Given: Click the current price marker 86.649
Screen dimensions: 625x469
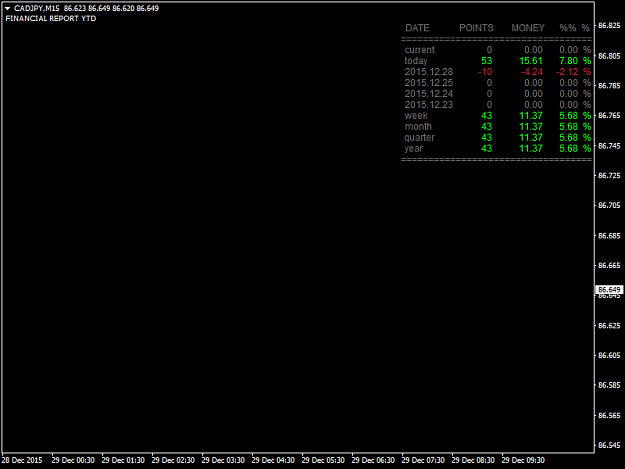Looking at the screenshot, I should pyautogui.click(x=609, y=290).
